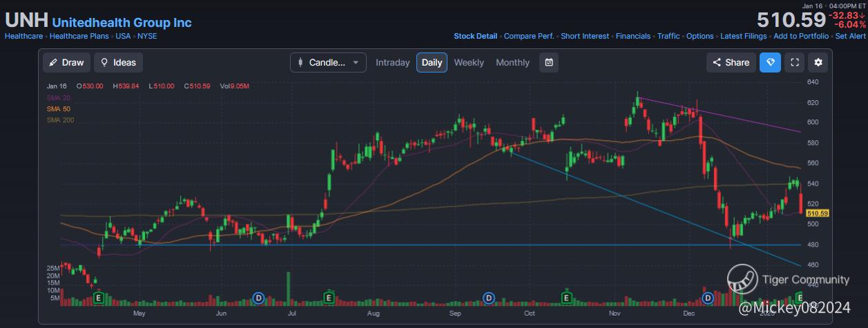This screenshot has height=328, width=868.
Task: Open the calendar date range picker
Action: pyautogui.click(x=549, y=62)
